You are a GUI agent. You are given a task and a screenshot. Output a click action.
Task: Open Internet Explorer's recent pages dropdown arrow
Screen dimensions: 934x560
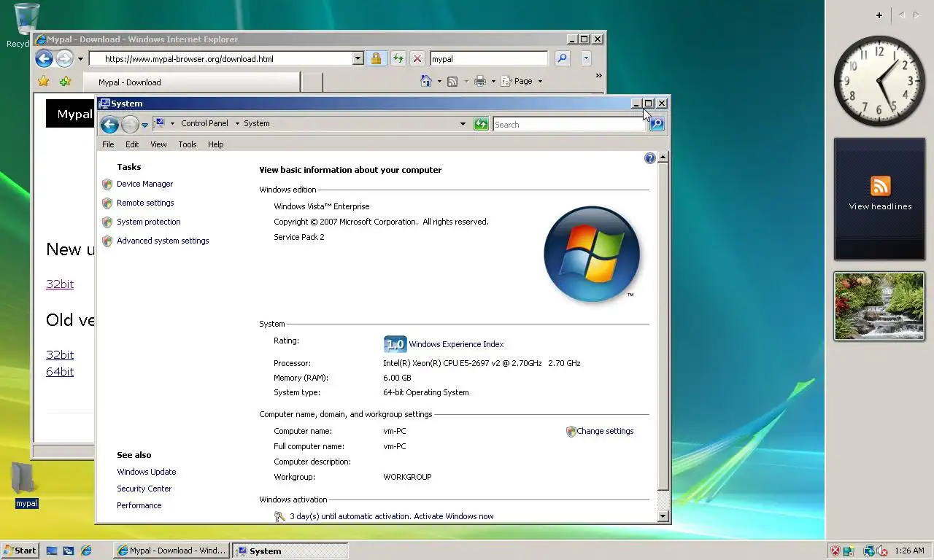(80, 59)
